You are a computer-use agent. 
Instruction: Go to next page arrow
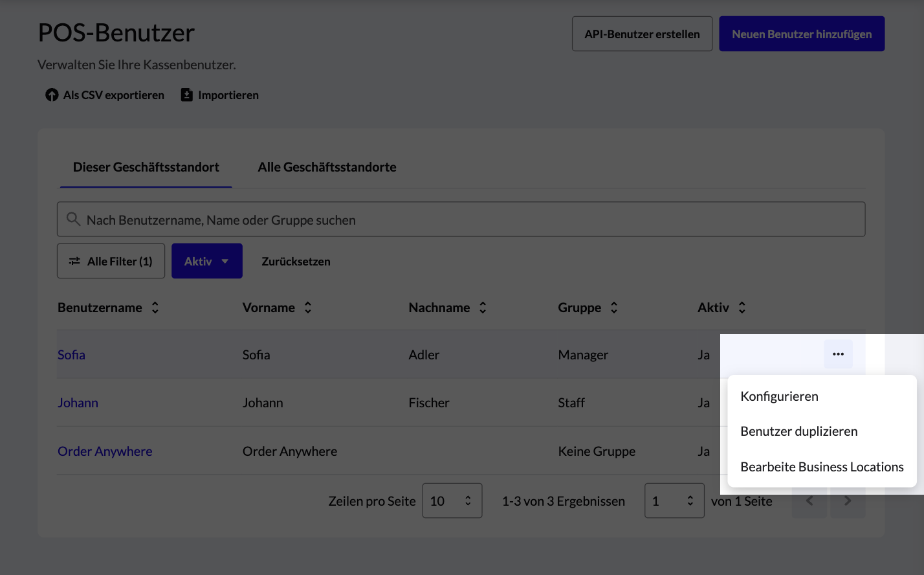[848, 501]
